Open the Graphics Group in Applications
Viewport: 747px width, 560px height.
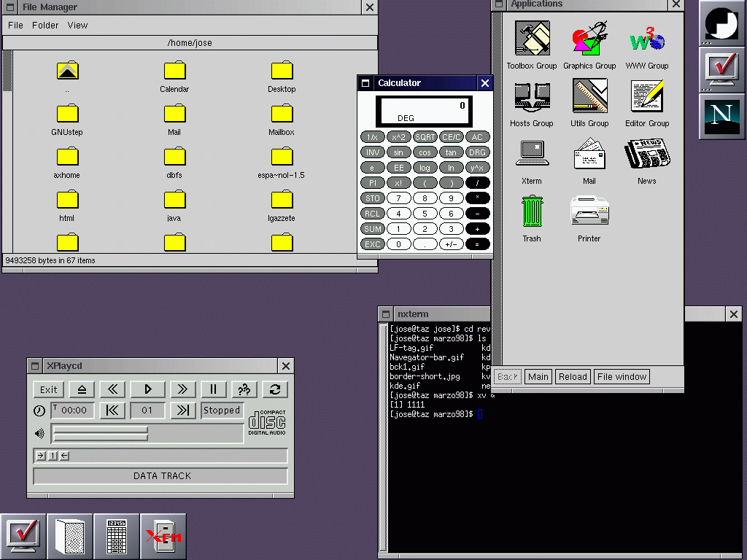(x=589, y=40)
